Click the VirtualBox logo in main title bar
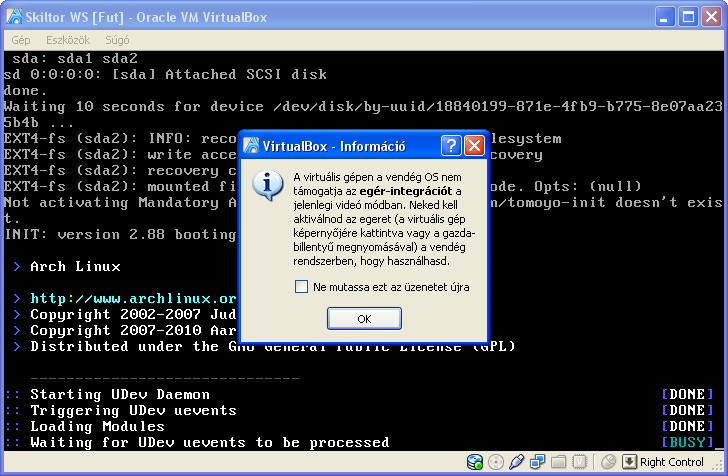Screen dimensions: 728x476 click(x=14, y=17)
